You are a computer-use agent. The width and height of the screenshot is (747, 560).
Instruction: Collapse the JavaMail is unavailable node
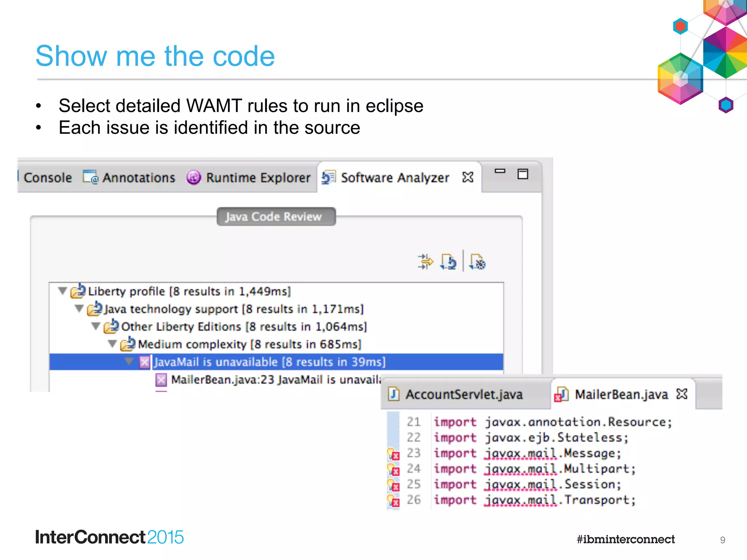129,361
